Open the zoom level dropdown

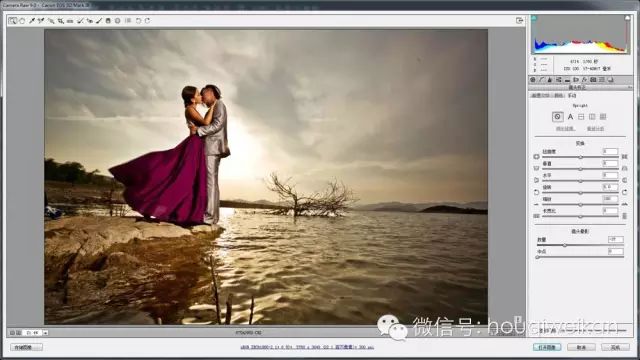pyautogui.click(x=45, y=333)
